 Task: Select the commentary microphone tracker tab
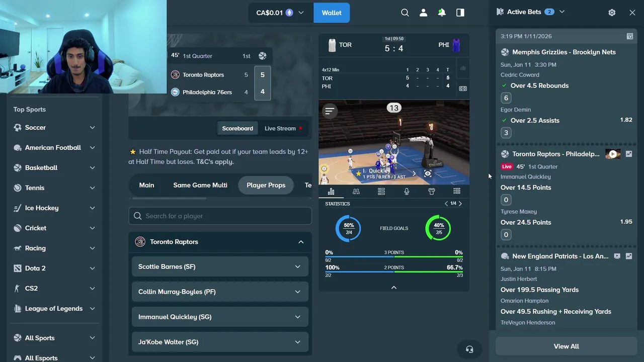(x=407, y=191)
